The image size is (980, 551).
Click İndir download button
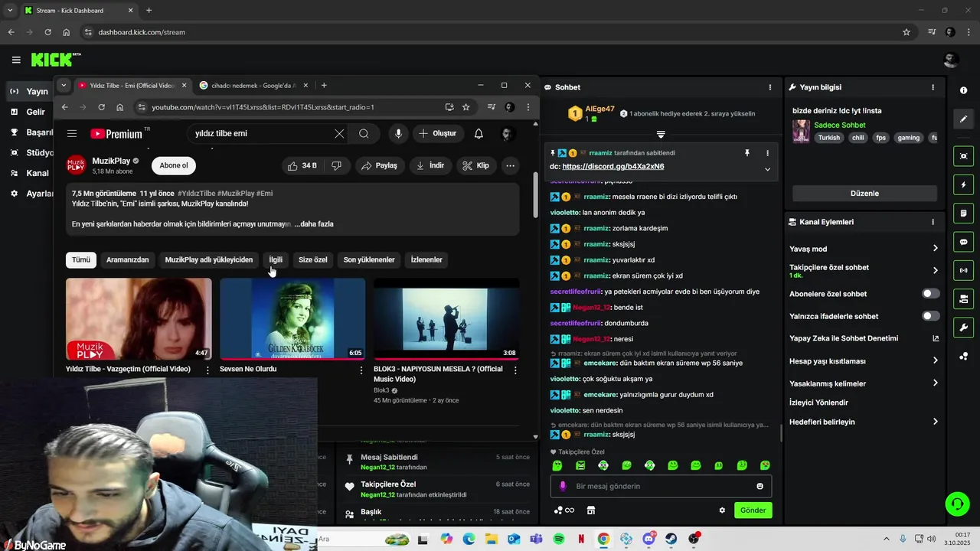coord(430,165)
